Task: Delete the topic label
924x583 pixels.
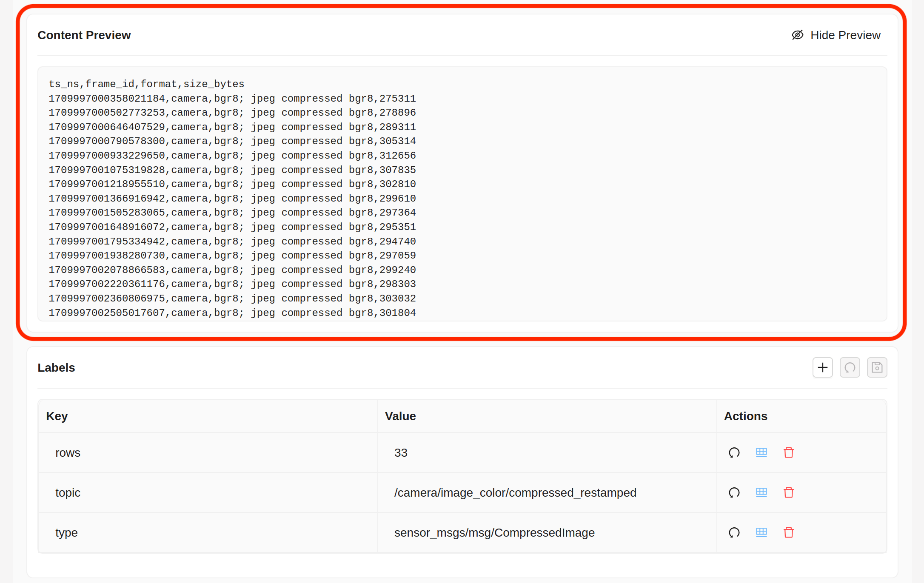Action: 788,492
